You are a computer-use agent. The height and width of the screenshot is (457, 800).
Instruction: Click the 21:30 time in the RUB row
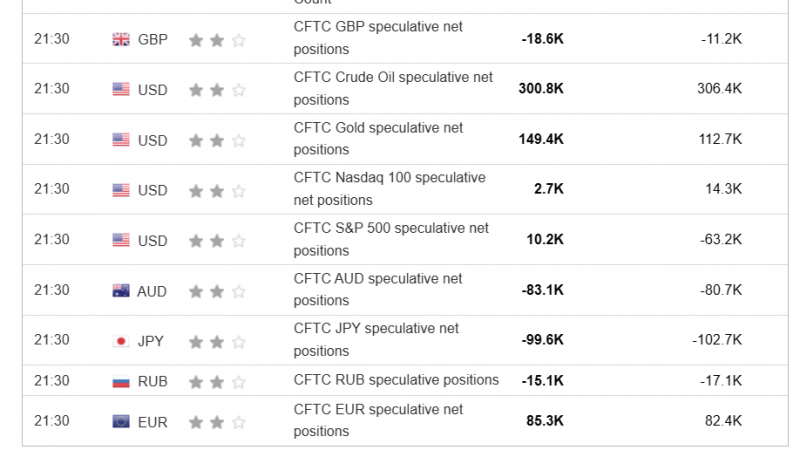(52, 380)
